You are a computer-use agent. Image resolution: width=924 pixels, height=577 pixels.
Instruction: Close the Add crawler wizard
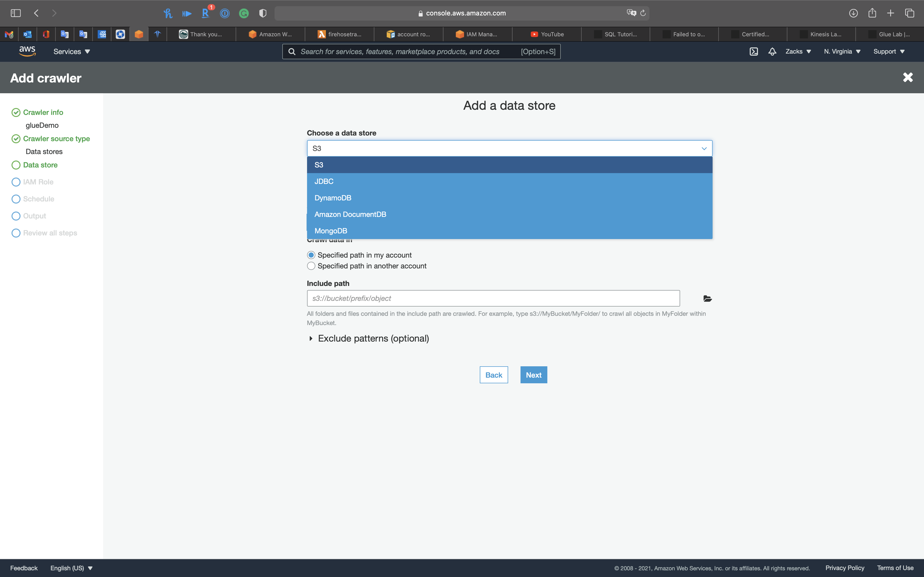click(907, 78)
